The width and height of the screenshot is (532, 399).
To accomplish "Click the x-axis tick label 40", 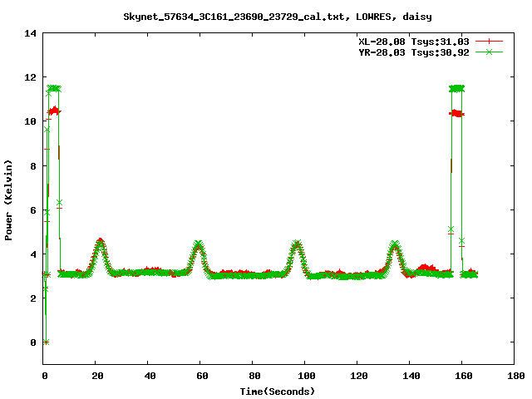I will pyautogui.click(x=150, y=376).
